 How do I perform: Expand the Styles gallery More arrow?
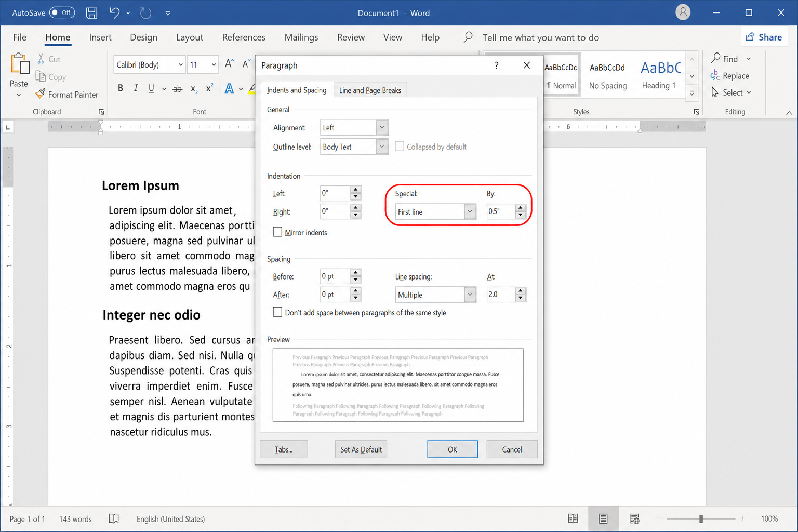[692, 93]
